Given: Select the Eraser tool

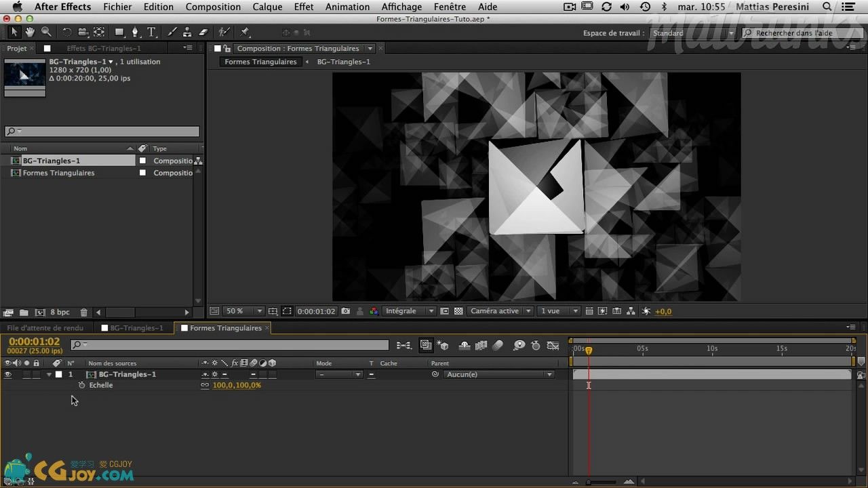Looking at the screenshot, I should (203, 33).
